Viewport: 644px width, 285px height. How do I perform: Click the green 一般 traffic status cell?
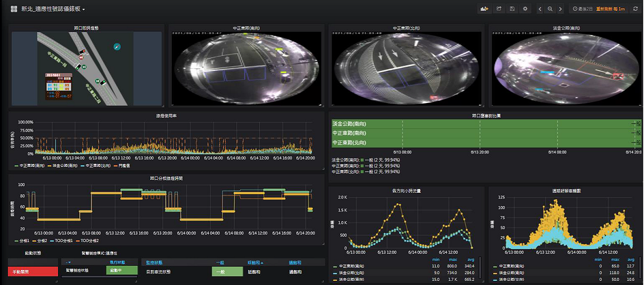point(227,272)
